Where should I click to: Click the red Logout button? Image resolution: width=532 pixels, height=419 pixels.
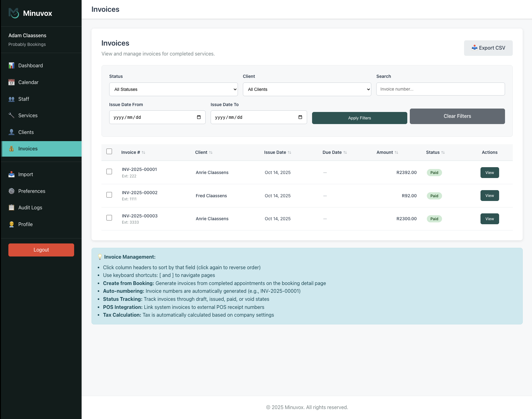click(41, 250)
